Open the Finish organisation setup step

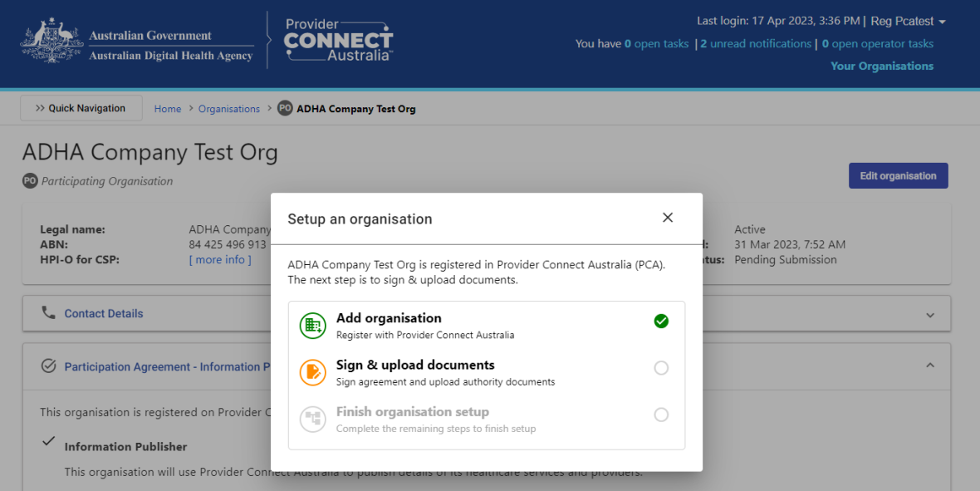486,420
